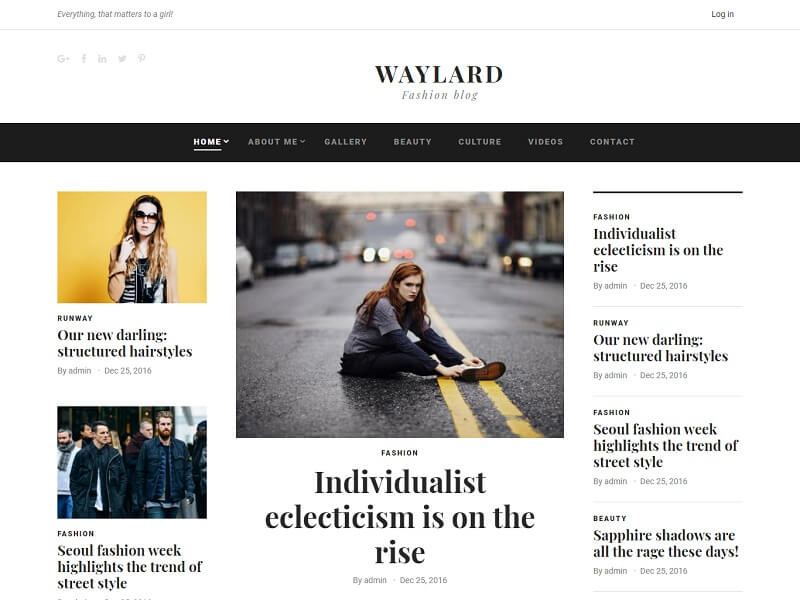Go to the Beauty menu item
The image size is (800, 600).
coord(412,142)
